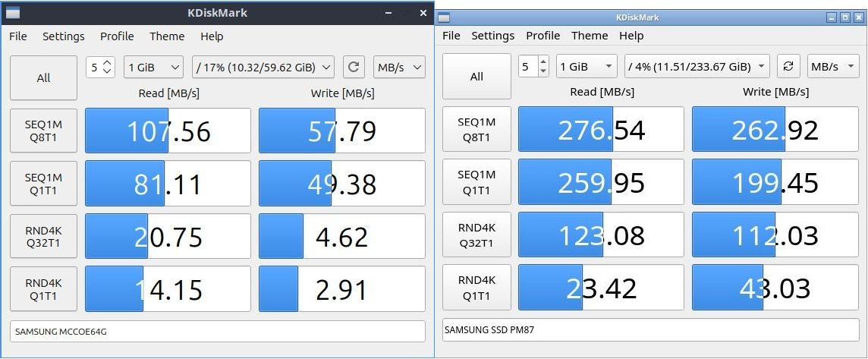
Task: Click the loops count spinner in right window
Action: coord(534,67)
